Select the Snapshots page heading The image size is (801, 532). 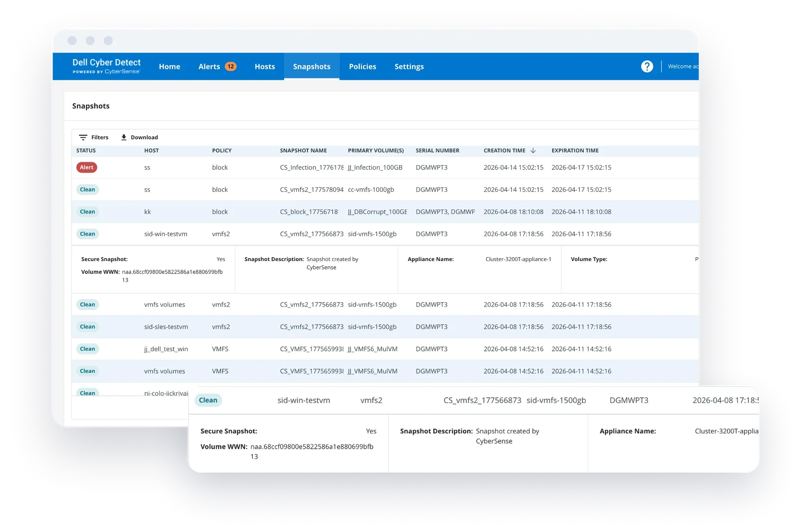91,106
